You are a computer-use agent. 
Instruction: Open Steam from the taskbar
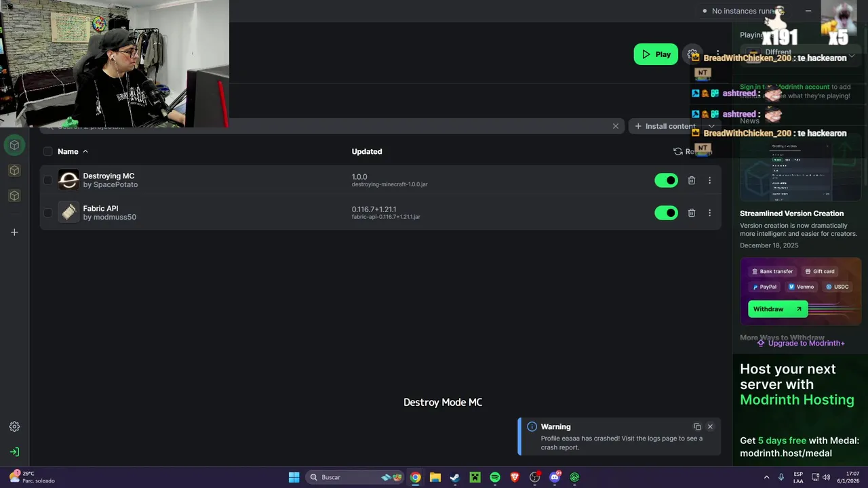click(x=455, y=477)
